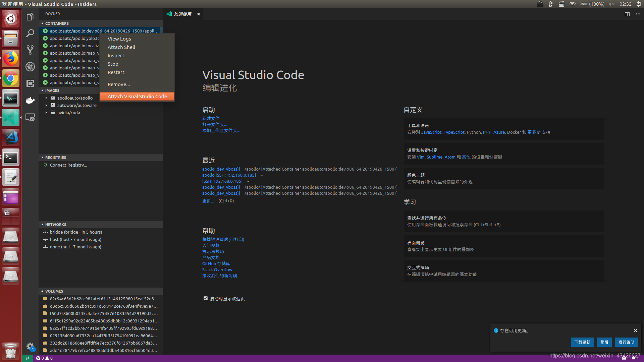Open System Monitor from the dock

(x=11, y=98)
